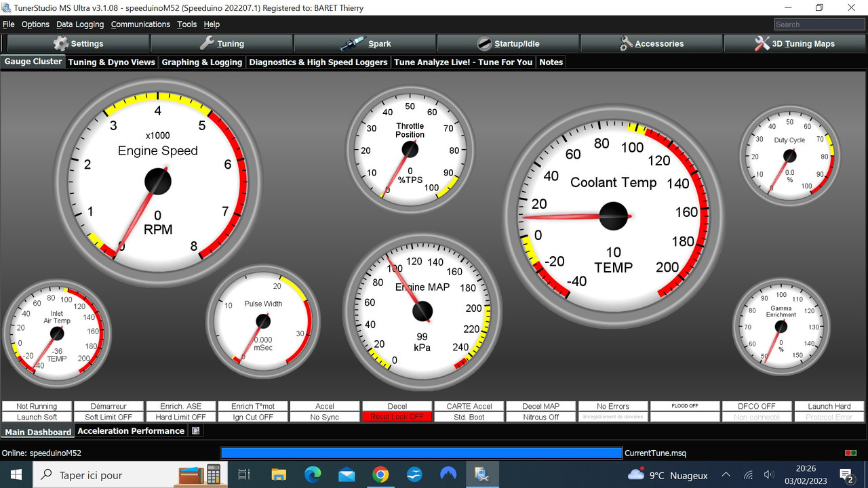
Task: Open Diagnostics & High Speed Loggers tab
Action: [x=318, y=62]
